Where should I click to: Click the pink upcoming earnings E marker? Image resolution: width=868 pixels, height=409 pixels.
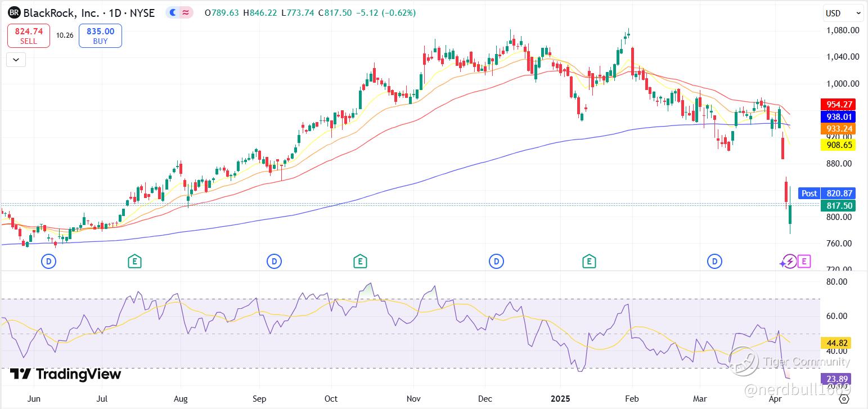click(x=804, y=261)
